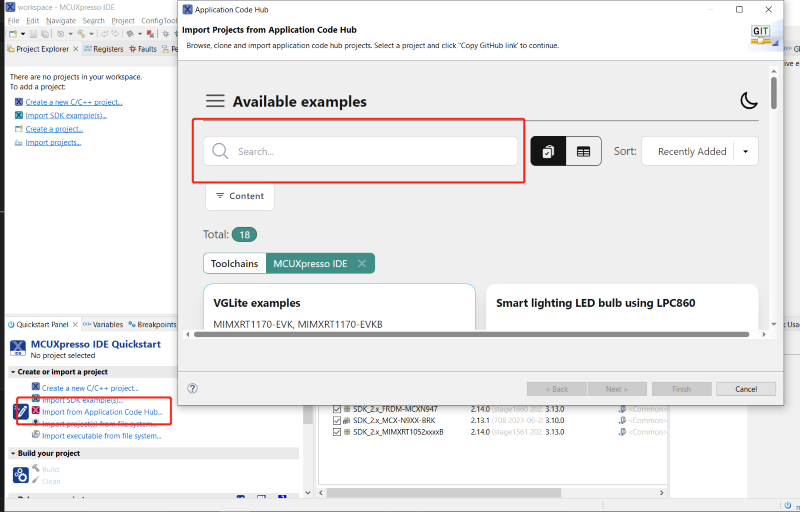Remove the MCUXpresso IDE toolchain filter
This screenshot has height=512, width=800.
pos(362,263)
